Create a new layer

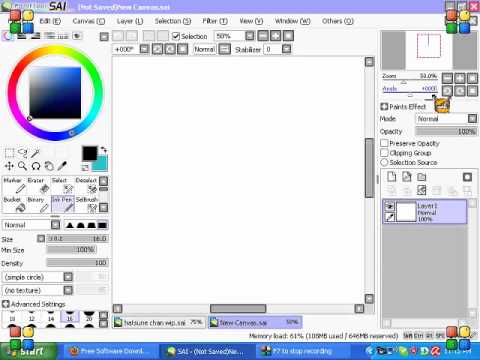coord(392,177)
